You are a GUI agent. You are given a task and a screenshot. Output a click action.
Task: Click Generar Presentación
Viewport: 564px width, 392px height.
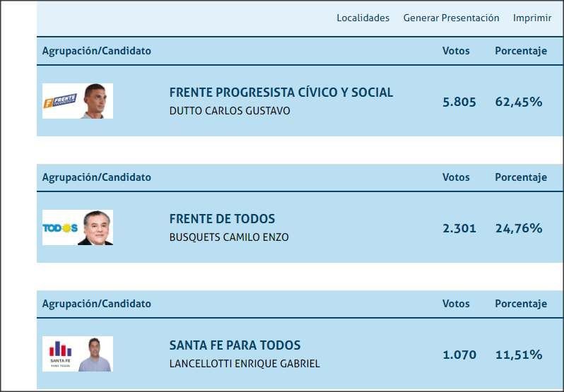451,18
